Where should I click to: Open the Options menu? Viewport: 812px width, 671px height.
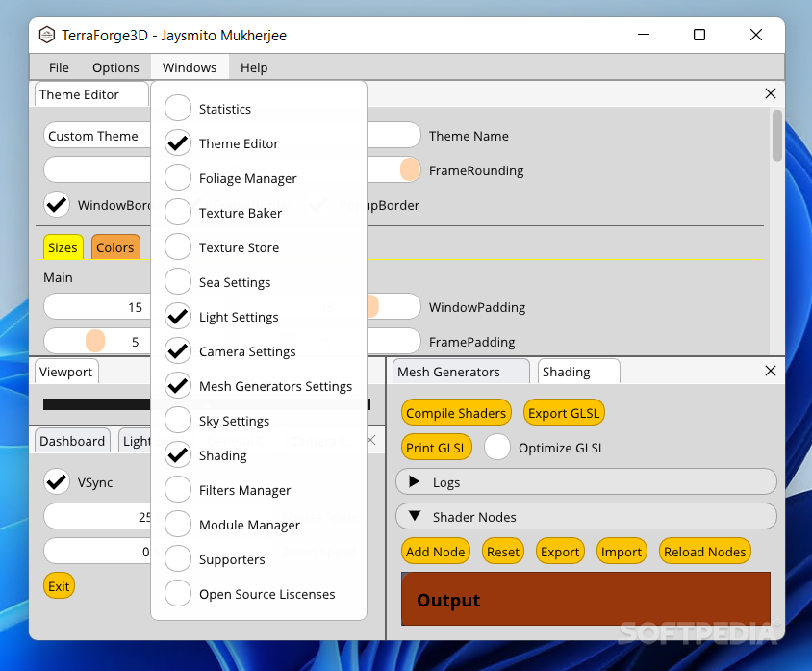[115, 67]
